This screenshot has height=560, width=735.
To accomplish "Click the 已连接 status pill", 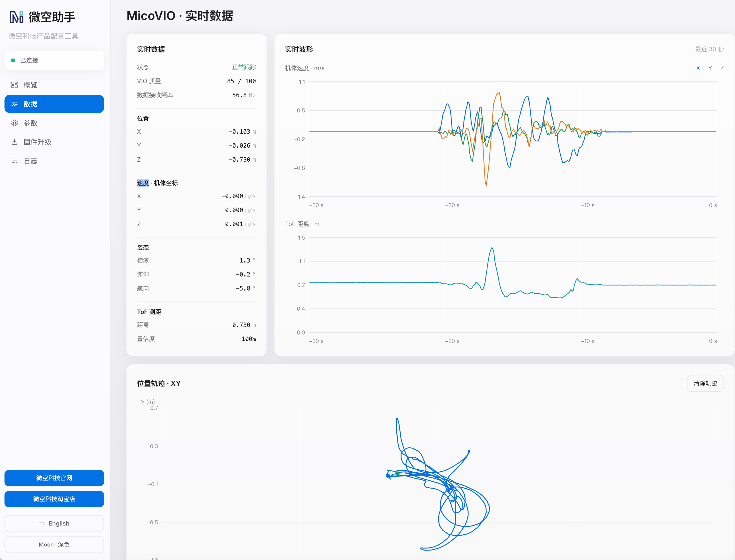I will pos(54,60).
